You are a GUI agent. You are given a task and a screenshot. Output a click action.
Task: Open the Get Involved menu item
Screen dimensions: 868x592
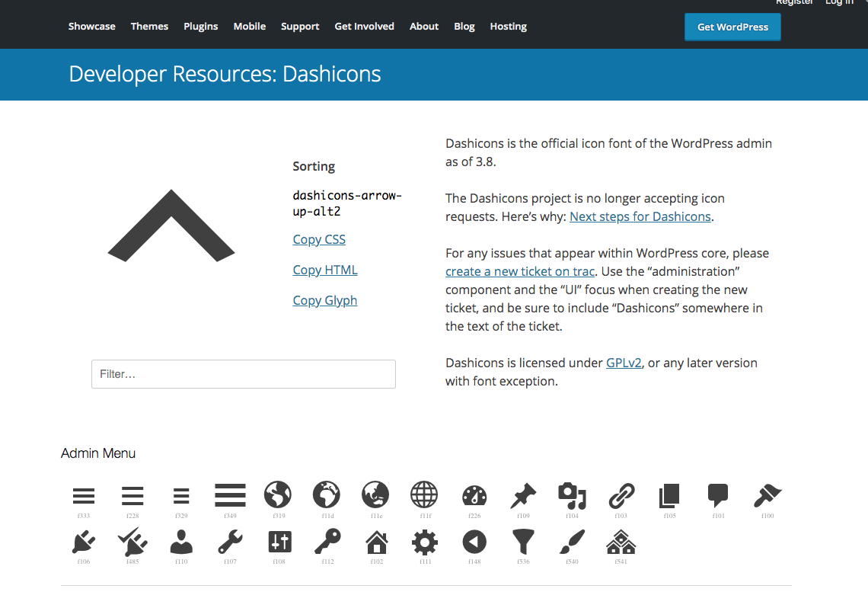[364, 26]
